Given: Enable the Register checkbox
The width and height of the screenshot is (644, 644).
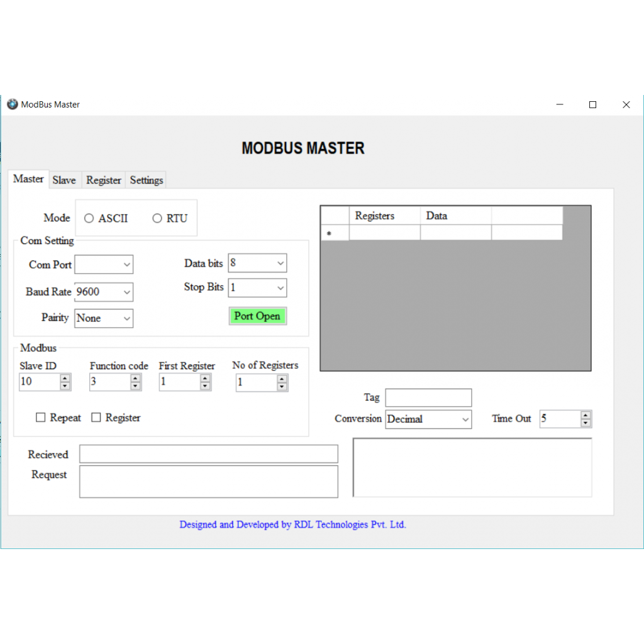Looking at the screenshot, I should (96, 417).
